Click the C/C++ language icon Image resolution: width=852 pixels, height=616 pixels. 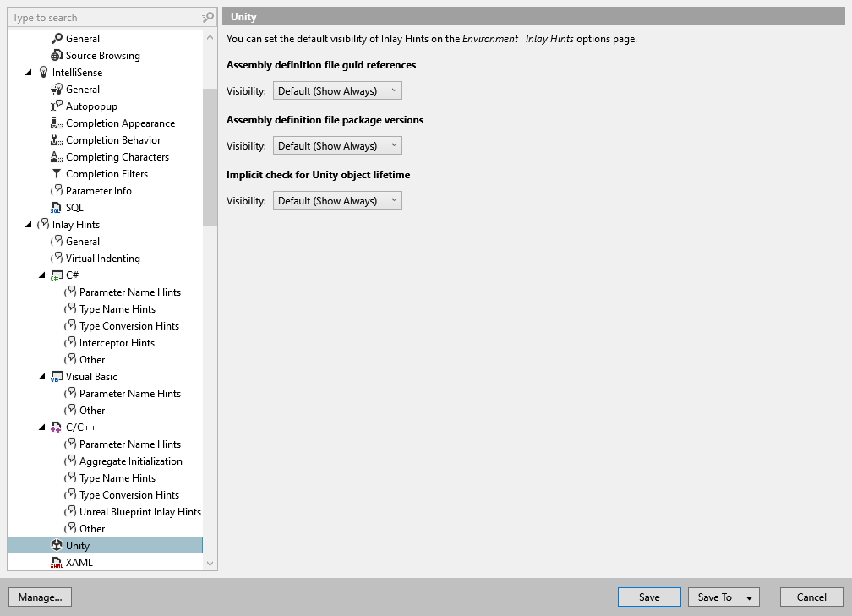[56, 427]
